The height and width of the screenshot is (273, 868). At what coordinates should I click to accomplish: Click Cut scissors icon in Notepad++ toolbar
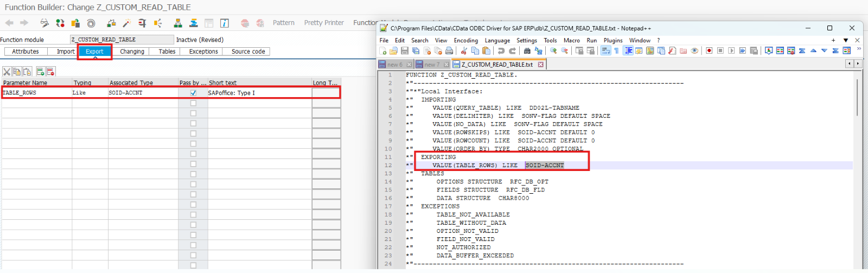[464, 50]
